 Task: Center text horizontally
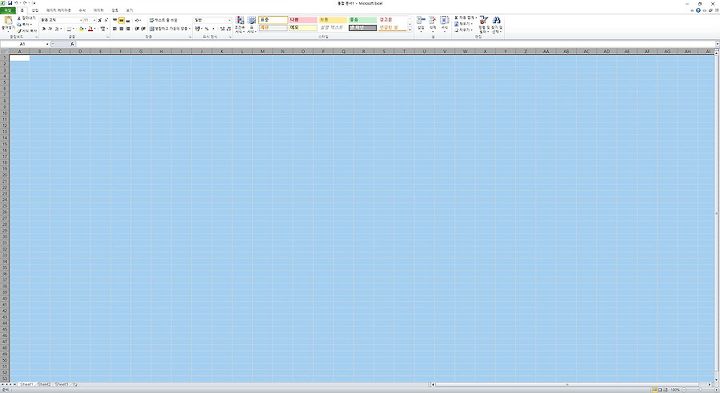point(121,28)
